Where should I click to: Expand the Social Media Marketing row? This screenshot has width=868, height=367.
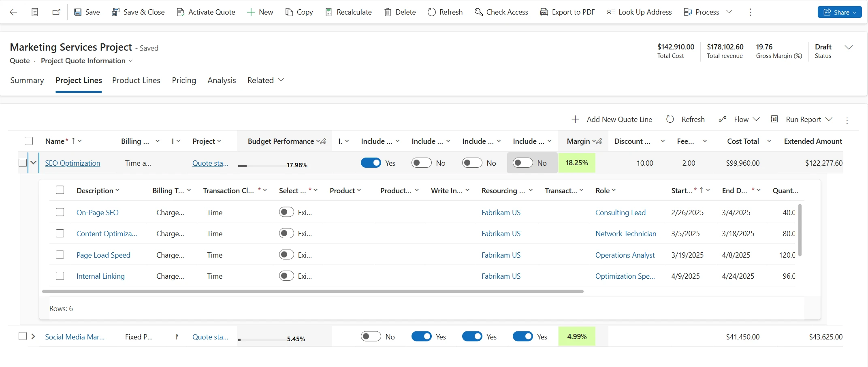tap(33, 336)
